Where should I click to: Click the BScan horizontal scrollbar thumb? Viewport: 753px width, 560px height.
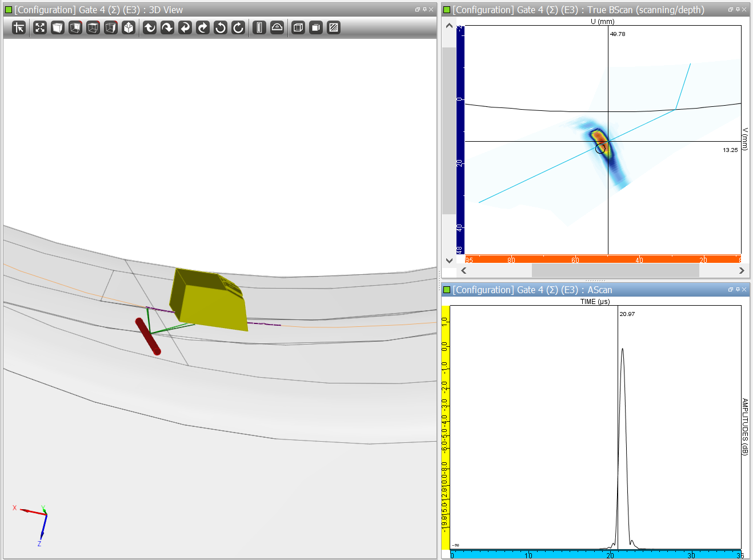pyautogui.click(x=615, y=270)
